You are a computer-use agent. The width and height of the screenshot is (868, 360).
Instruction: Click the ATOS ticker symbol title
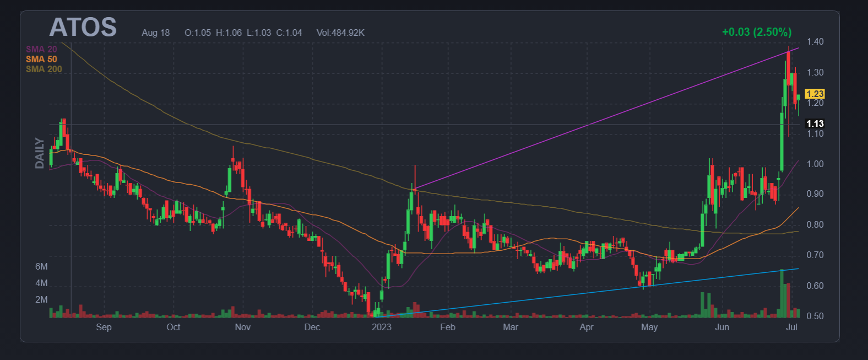click(83, 28)
